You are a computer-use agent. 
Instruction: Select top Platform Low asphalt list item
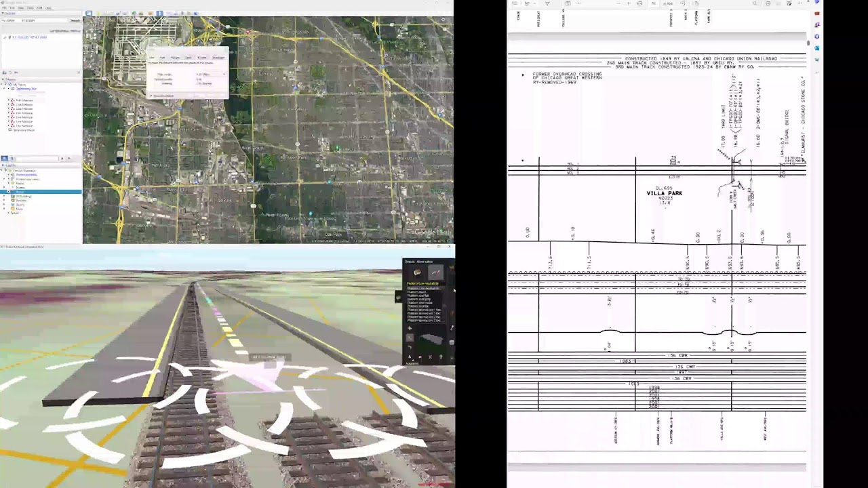424,288
